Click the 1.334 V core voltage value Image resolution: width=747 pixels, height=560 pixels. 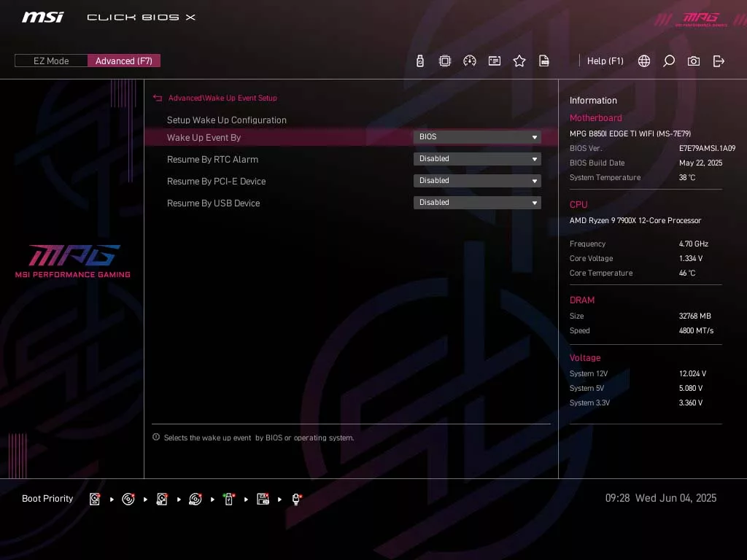click(x=691, y=259)
